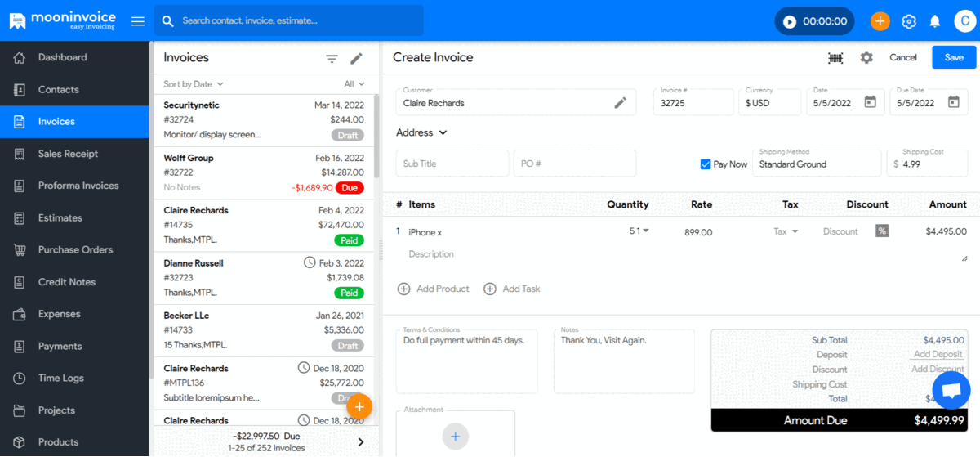Open Purchase Orders in sidebar

[x=75, y=249]
